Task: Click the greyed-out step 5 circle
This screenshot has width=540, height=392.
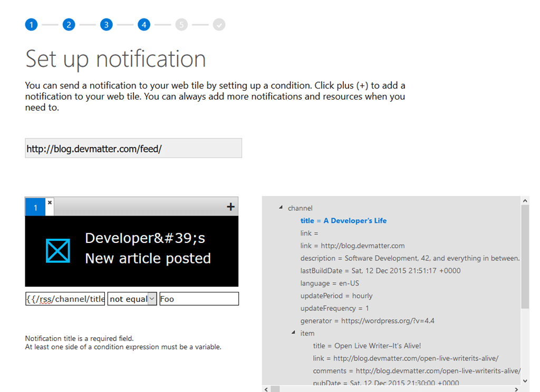Action: pyautogui.click(x=181, y=24)
